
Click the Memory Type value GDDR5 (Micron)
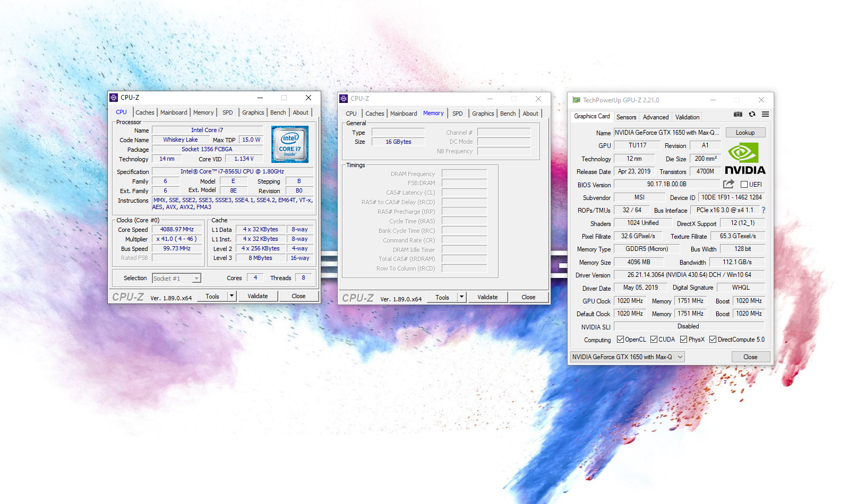click(646, 249)
